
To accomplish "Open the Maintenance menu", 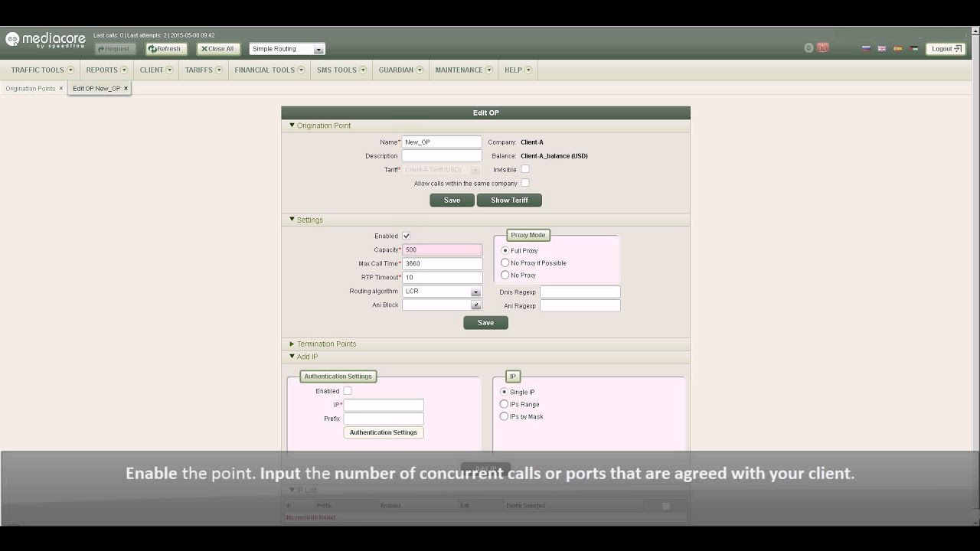I will [464, 70].
